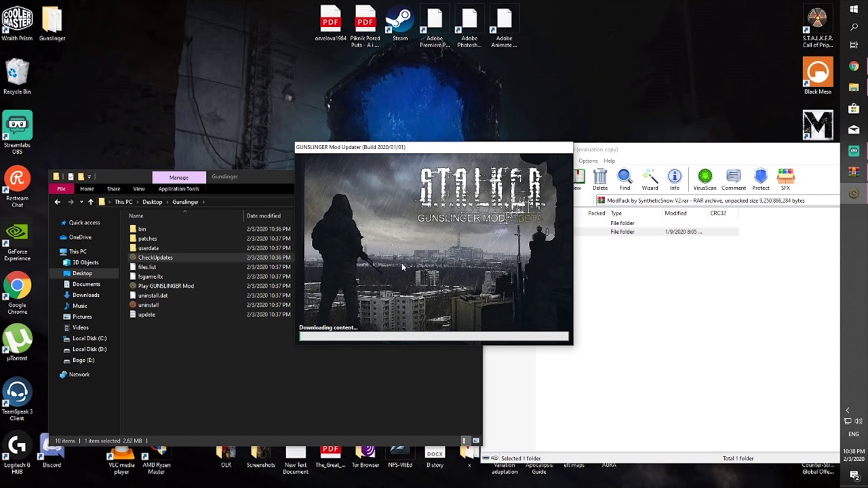
Task: Click the Manage contextual tab in Explorer
Action: point(179,178)
